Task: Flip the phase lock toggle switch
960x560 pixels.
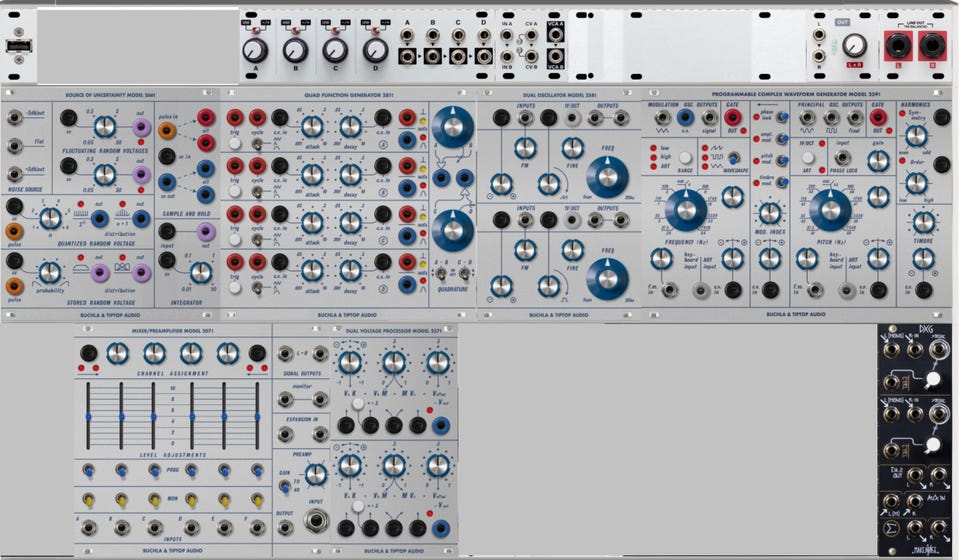Action: pos(781,116)
